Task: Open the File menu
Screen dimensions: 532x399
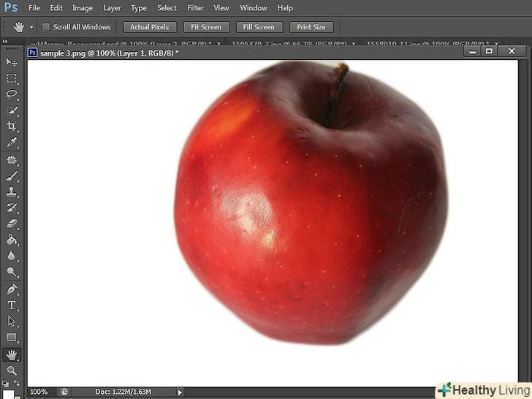Action: 34,8
